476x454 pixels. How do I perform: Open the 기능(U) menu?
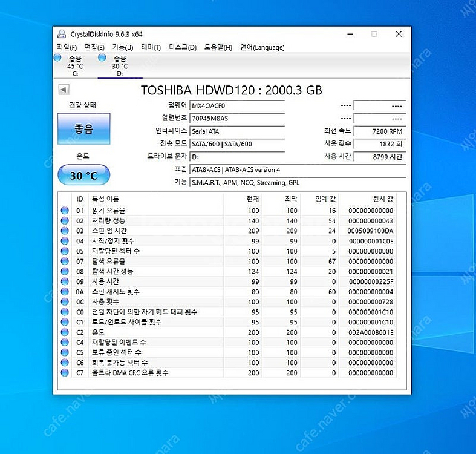pos(123,47)
